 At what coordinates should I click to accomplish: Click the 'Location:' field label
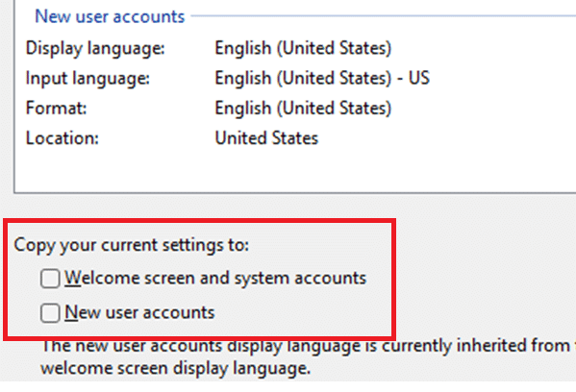(63, 138)
